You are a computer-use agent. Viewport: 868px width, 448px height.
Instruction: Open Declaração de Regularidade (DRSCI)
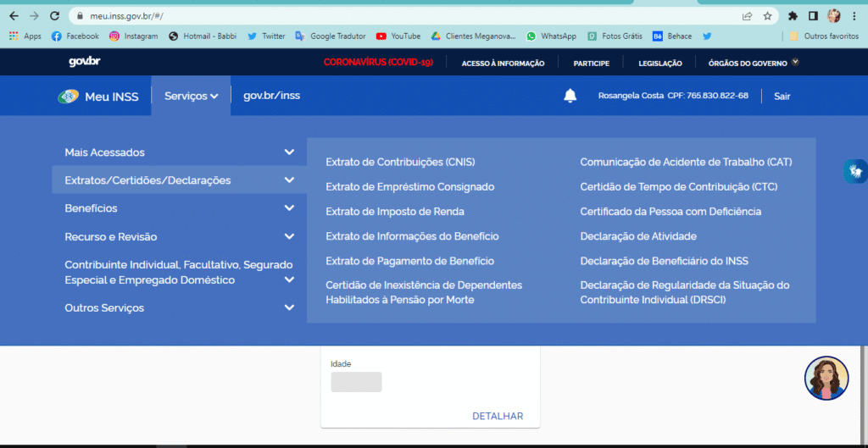(x=685, y=292)
